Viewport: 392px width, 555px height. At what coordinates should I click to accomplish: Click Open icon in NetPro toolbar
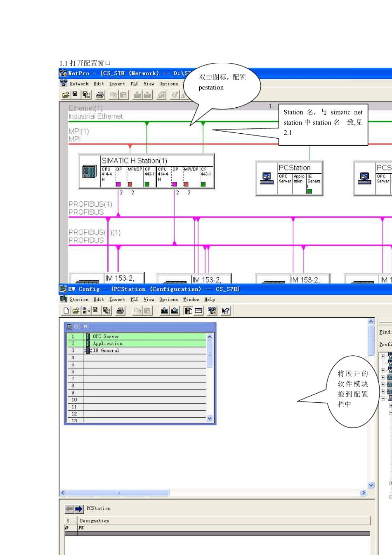coord(66,95)
